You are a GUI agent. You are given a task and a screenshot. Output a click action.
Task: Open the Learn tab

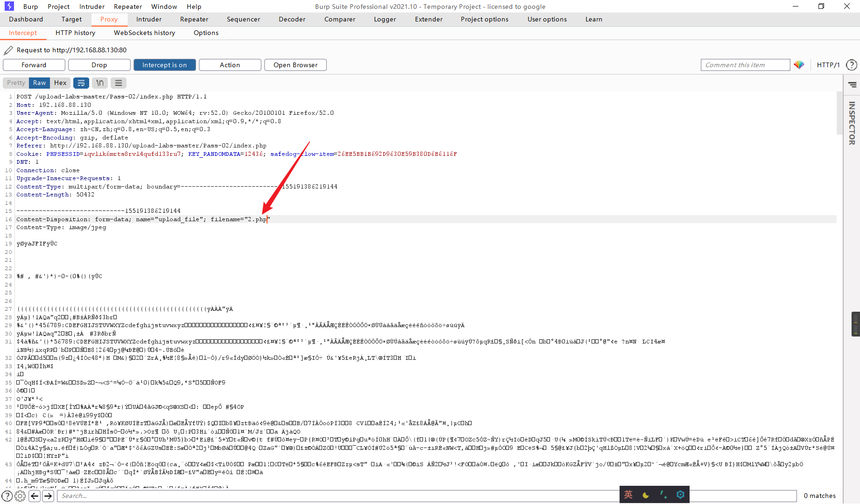click(594, 19)
